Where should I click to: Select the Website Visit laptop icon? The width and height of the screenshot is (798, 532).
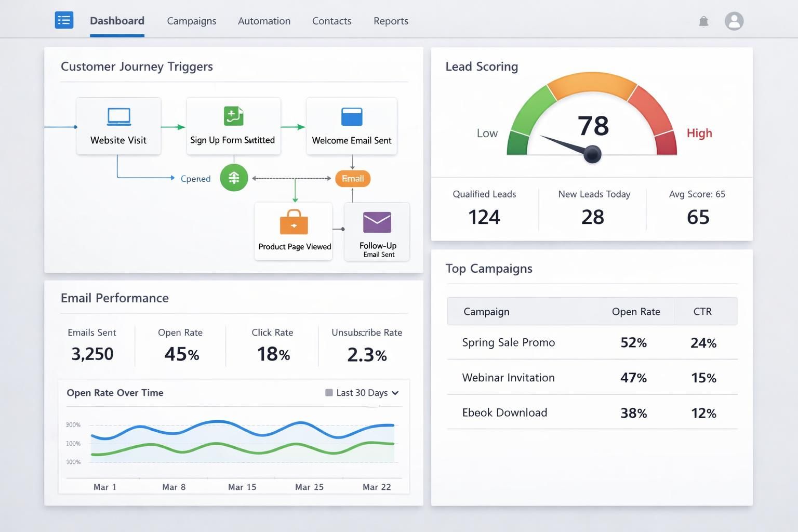pos(118,116)
